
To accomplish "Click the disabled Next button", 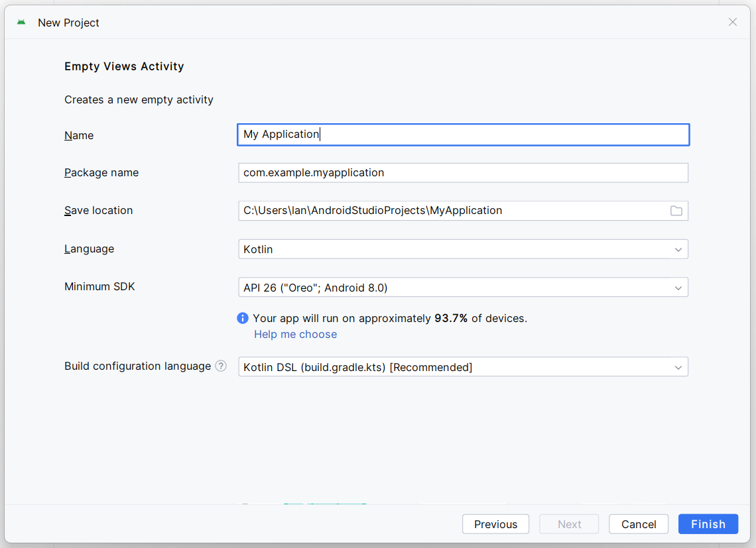I will point(569,524).
